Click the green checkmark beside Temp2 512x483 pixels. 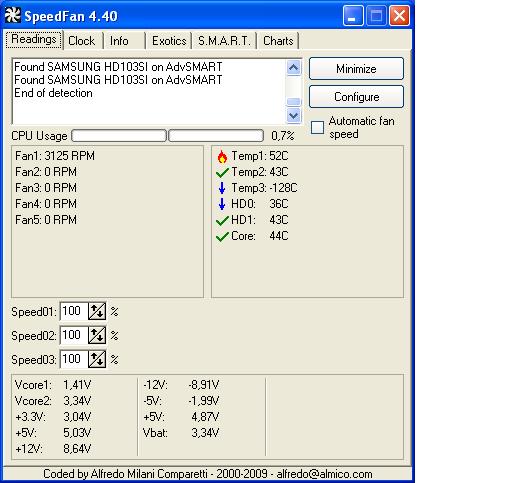pos(222,172)
